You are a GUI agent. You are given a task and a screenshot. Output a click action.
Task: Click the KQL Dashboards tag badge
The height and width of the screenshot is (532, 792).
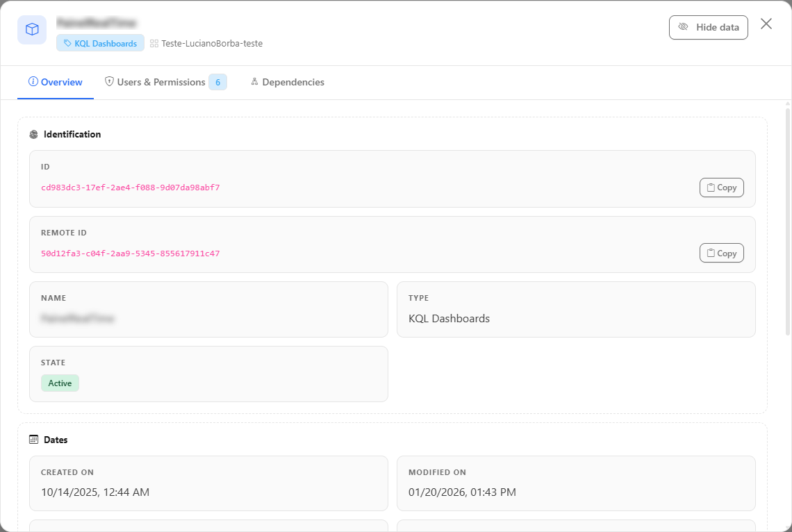(x=100, y=43)
